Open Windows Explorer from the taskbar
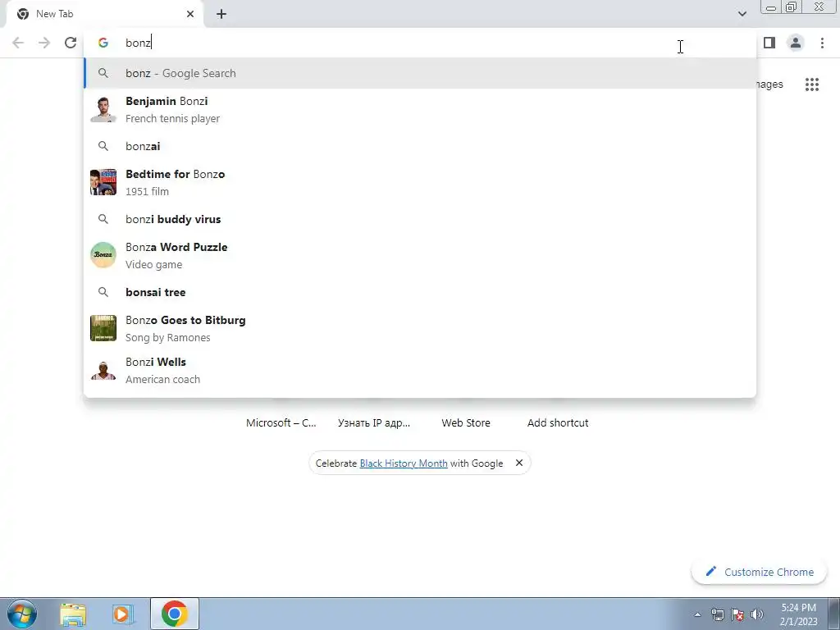This screenshot has width=840, height=630. (73, 614)
